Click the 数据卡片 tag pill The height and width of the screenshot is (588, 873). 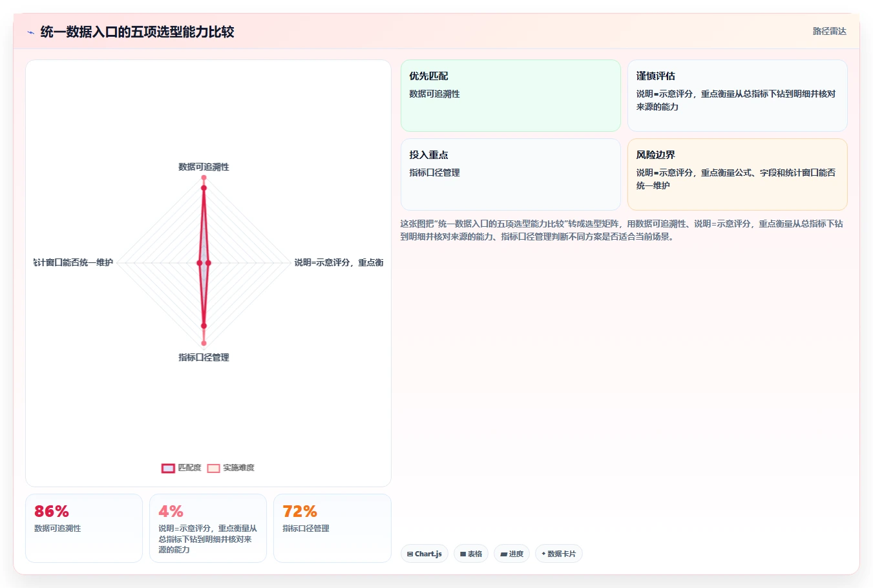tap(559, 554)
